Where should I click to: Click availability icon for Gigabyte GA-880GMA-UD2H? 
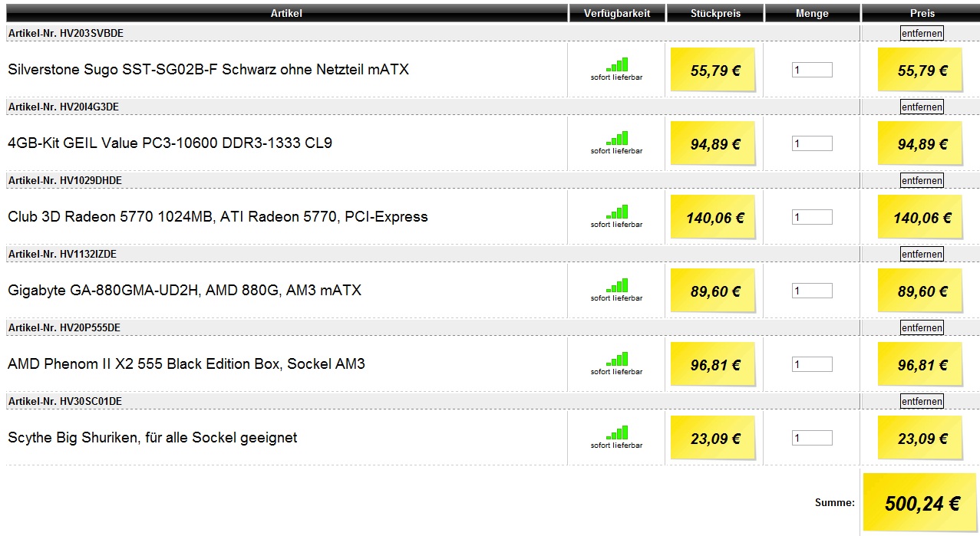tap(617, 285)
